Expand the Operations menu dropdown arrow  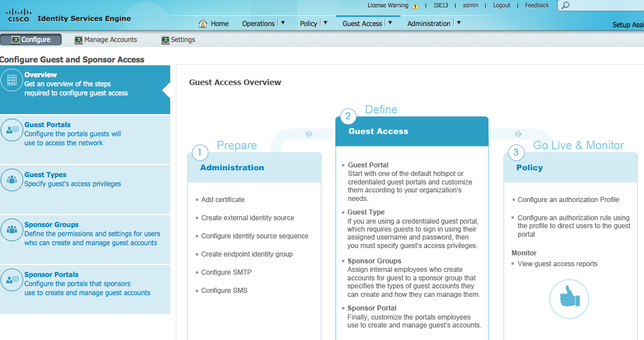[x=283, y=23]
